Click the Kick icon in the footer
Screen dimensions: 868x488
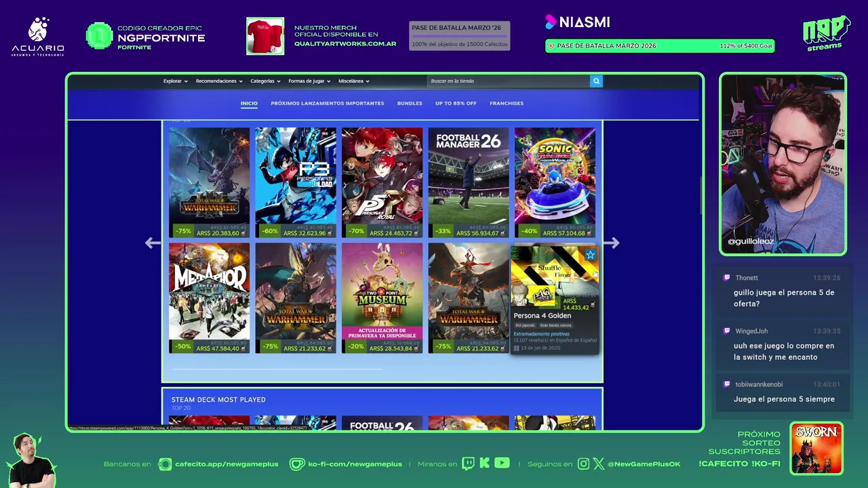click(484, 464)
